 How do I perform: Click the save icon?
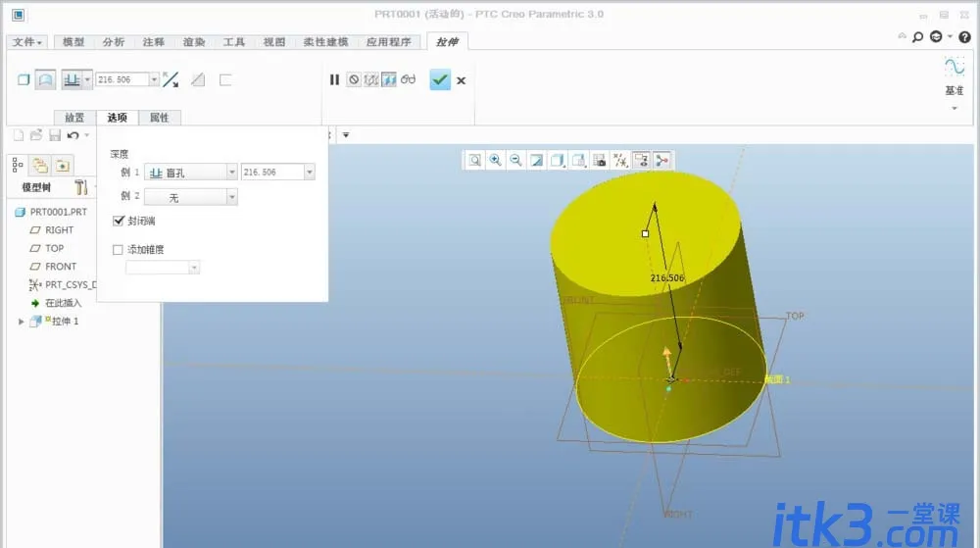click(54, 135)
